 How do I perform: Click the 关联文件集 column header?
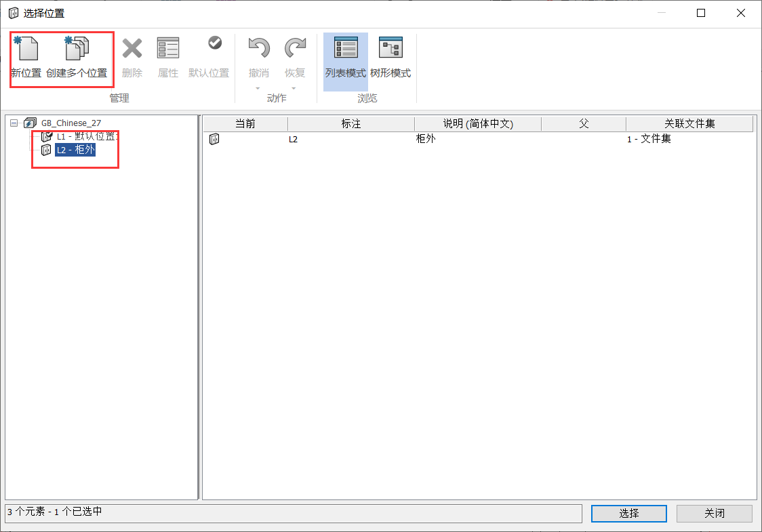coord(689,123)
